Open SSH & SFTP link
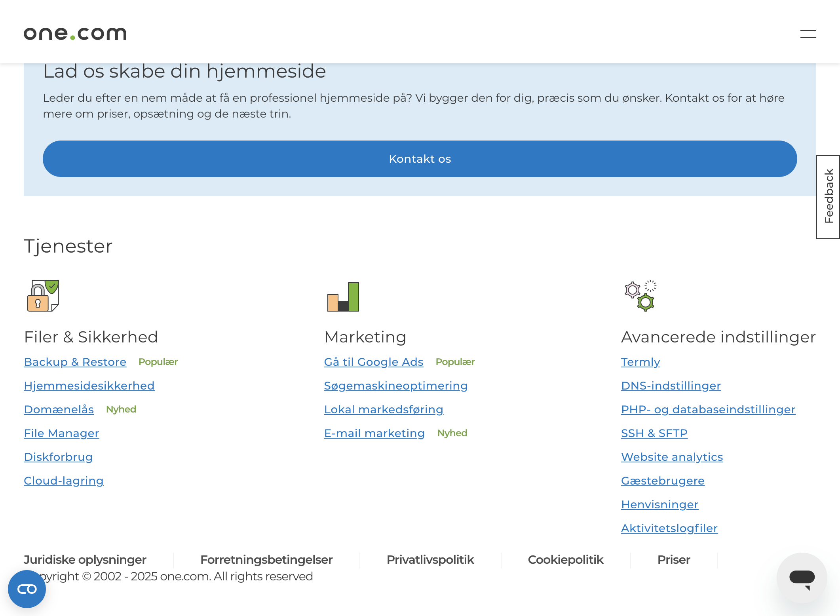 point(654,433)
